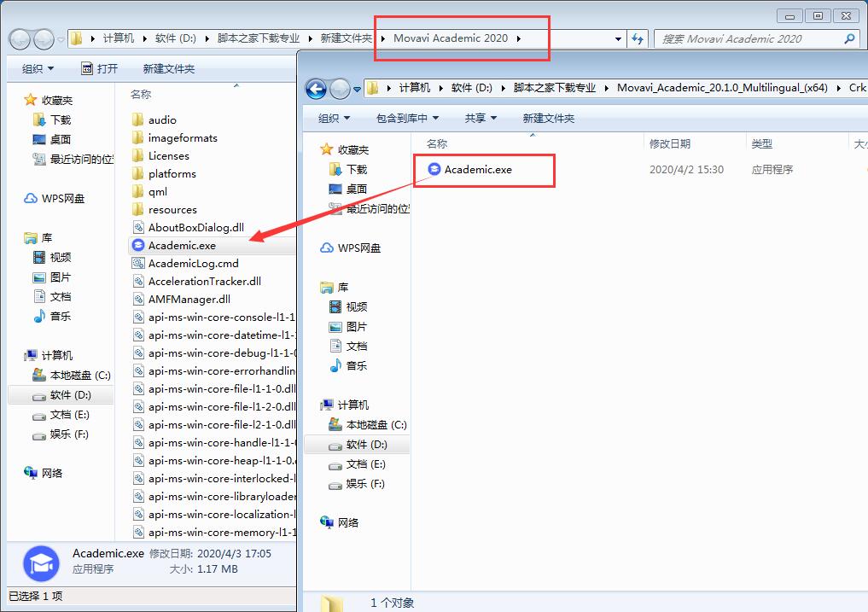This screenshot has width=868, height=612.
Task: Select 下载 in back window favorites
Action: [x=52, y=119]
